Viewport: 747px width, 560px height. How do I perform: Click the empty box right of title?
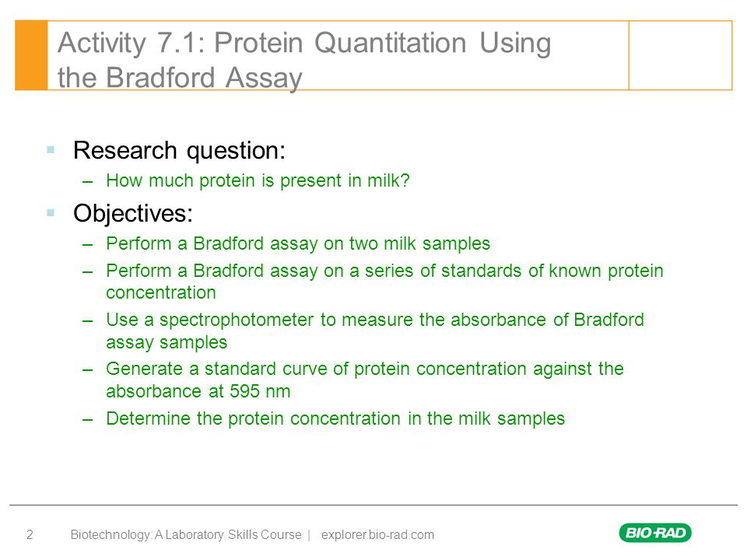(680, 55)
